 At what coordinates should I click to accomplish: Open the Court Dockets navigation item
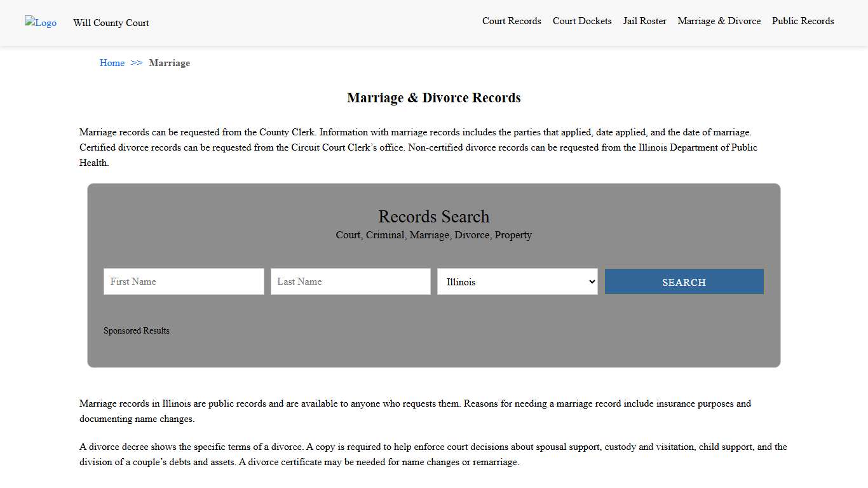pos(582,21)
